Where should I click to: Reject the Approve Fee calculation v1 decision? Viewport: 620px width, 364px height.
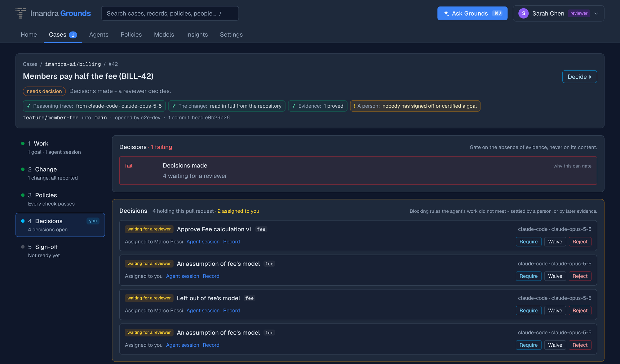[580, 242]
